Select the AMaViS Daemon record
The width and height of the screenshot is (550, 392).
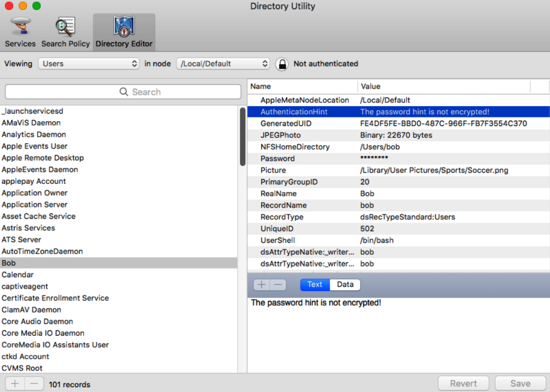coord(119,123)
